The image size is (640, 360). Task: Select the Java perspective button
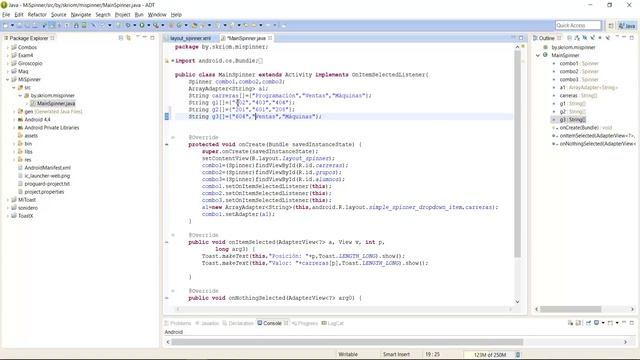click(627, 26)
